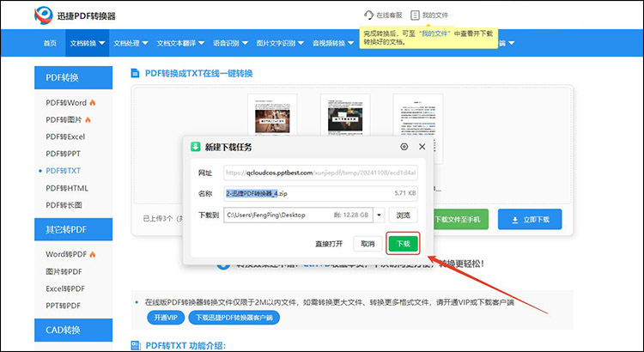
Task: Select PPT转PDF in sidebar
Action: click(x=63, y=306)
